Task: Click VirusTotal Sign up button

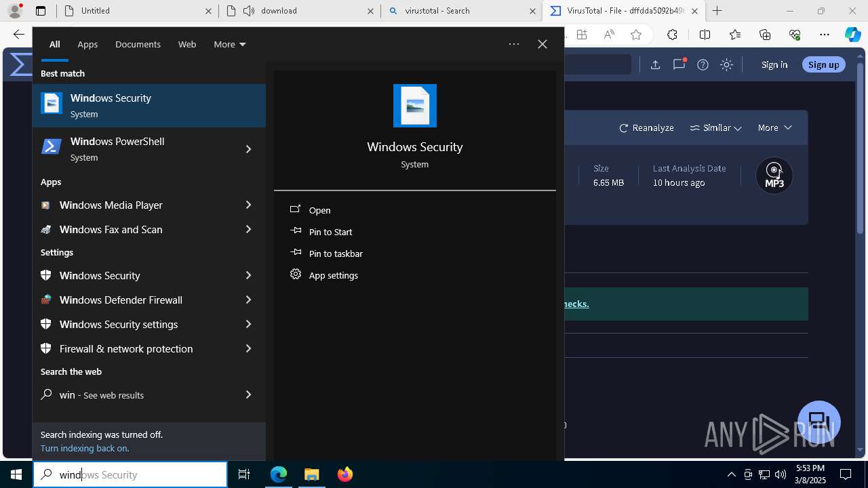Action: (824, 64)
